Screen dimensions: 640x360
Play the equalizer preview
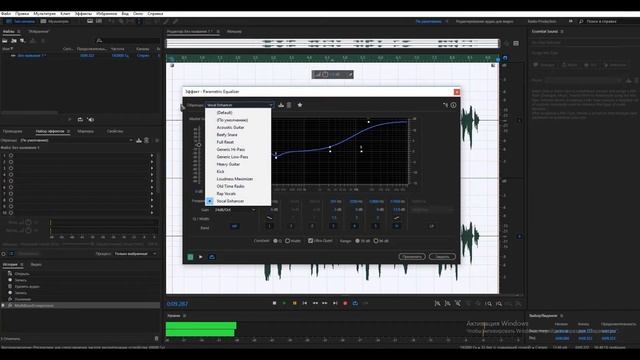tap(201, 257)
